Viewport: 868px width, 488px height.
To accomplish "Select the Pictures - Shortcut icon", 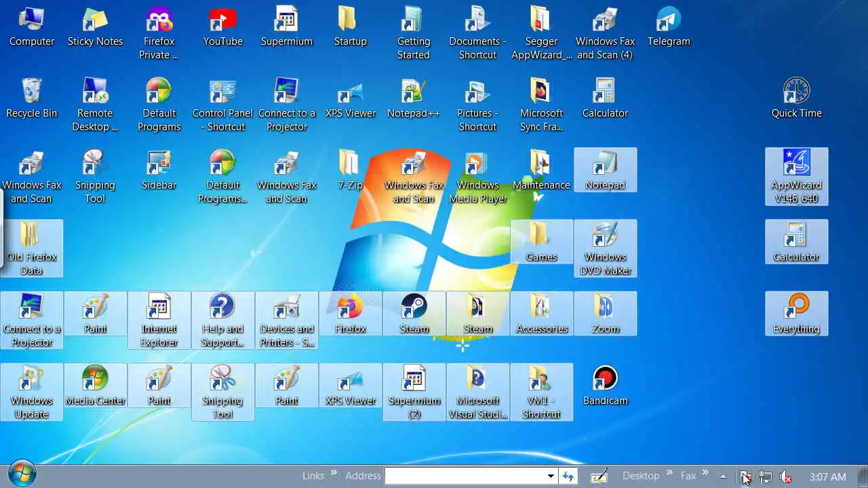I will click(x=478, y=106).
